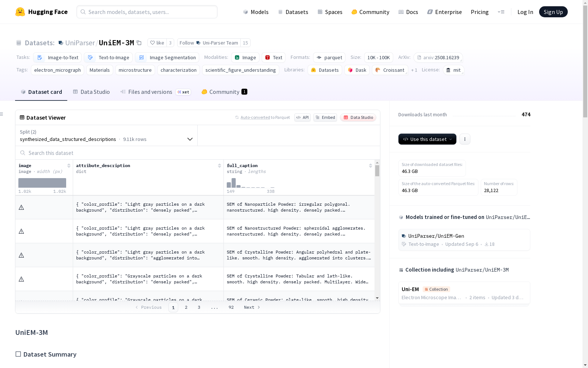Select the Image Segmentation task tag

click(167, 57)
